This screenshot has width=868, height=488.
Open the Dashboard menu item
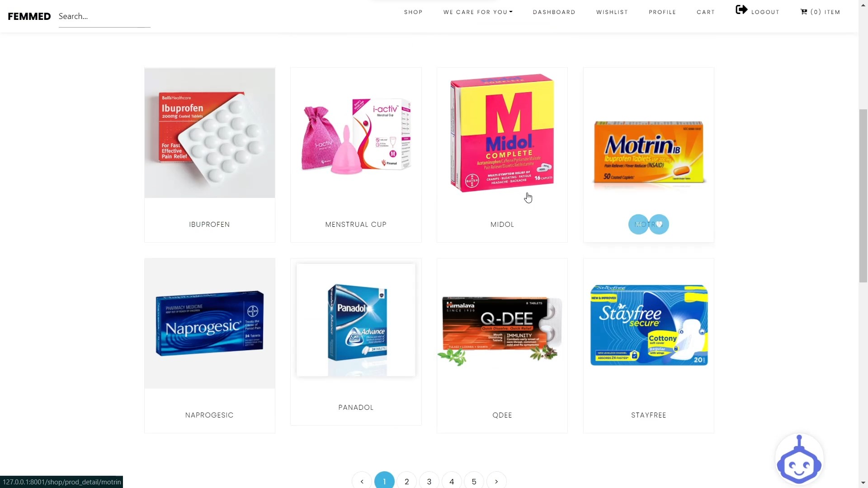[x=554, y=12]
